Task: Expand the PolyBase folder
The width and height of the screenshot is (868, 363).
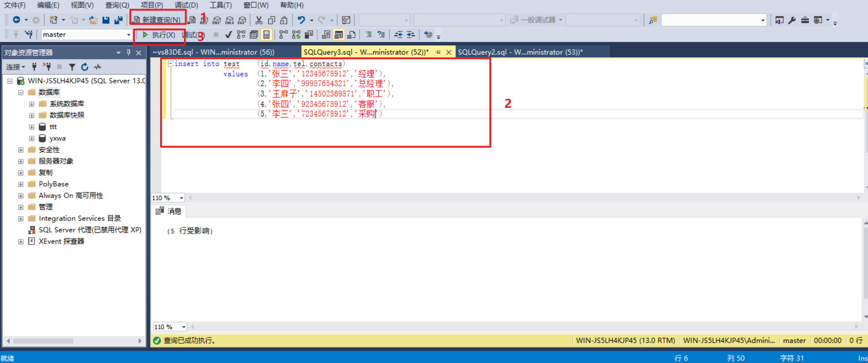Action: pyautogui.click(x=21, y=184)
